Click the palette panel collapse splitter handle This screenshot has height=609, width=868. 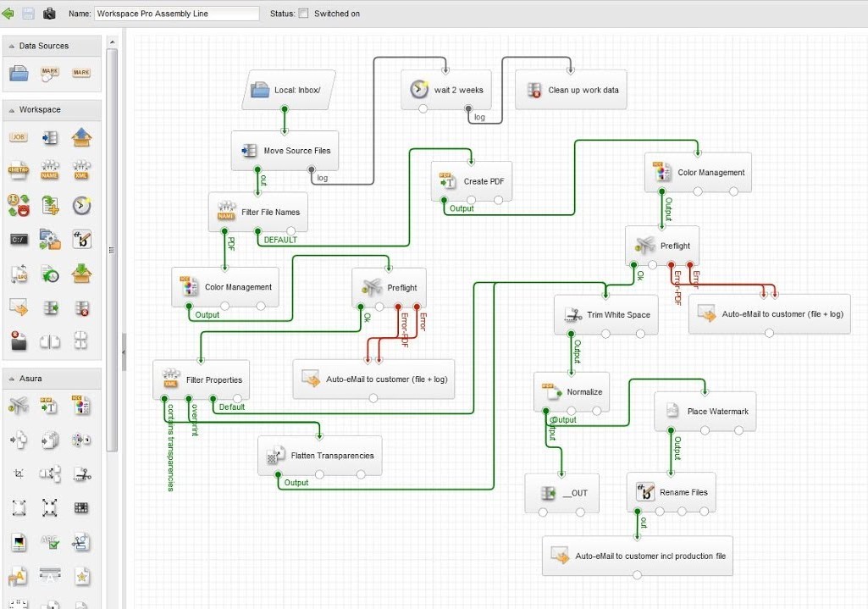(x=124, y=352)
